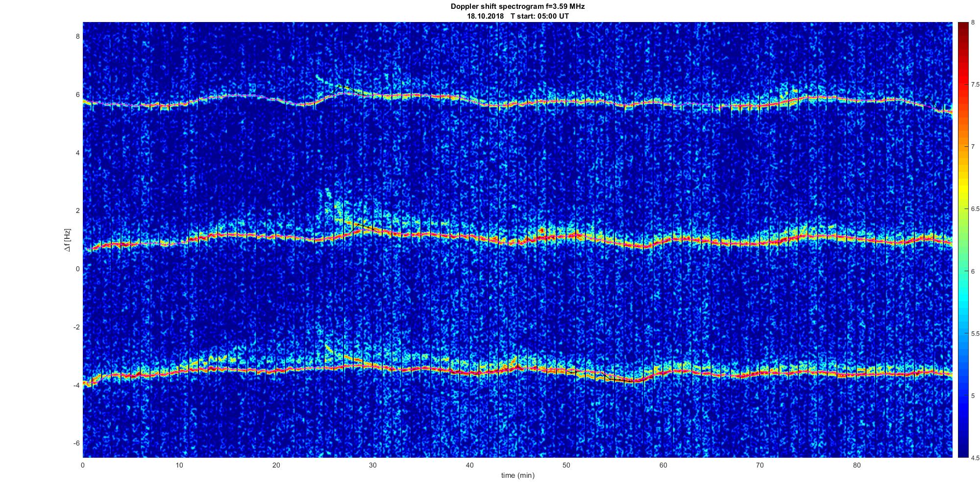Click the colorbar tick label 7
980x491 pixels.
(x=973, y=147)
